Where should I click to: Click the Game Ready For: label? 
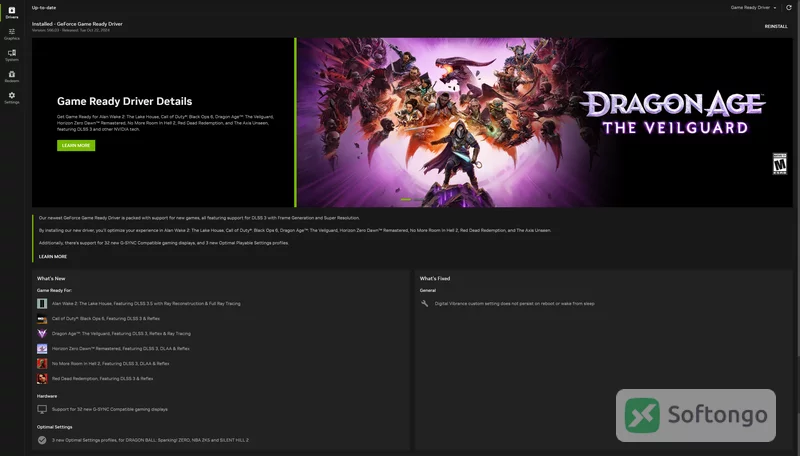point(54,290)
